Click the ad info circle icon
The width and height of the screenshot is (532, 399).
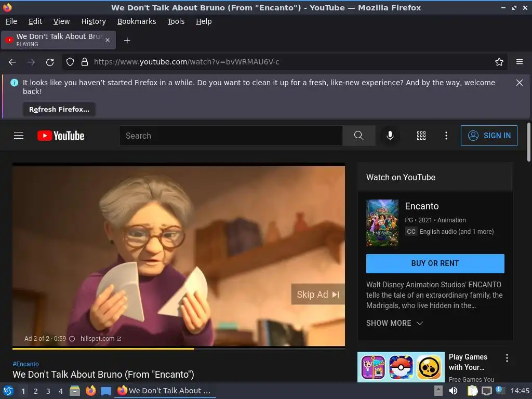coord(72,339)
